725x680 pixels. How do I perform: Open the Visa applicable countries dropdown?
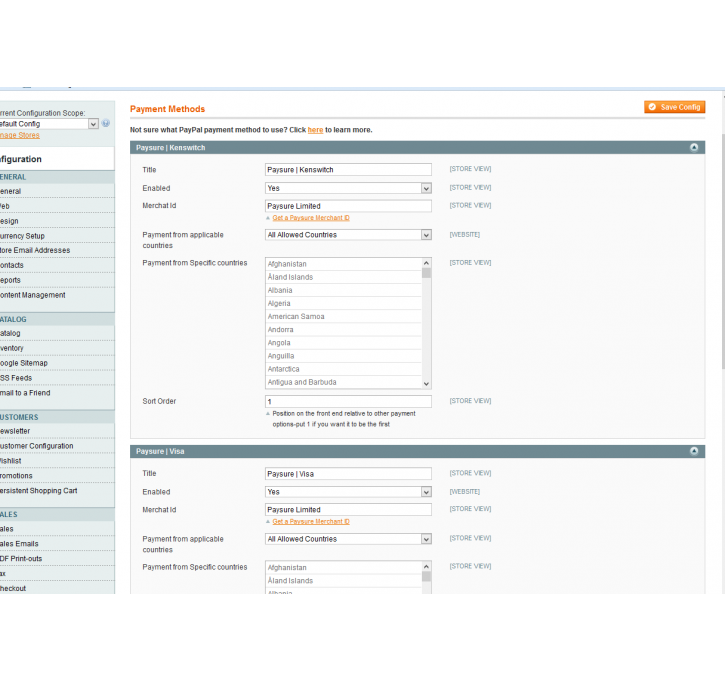(x=348, y=539)
